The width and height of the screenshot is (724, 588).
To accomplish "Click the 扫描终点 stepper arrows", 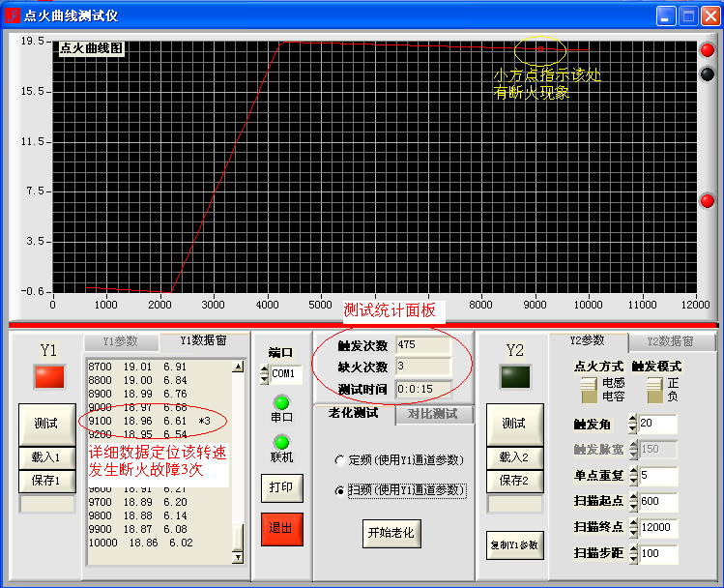I will [633, 527].
